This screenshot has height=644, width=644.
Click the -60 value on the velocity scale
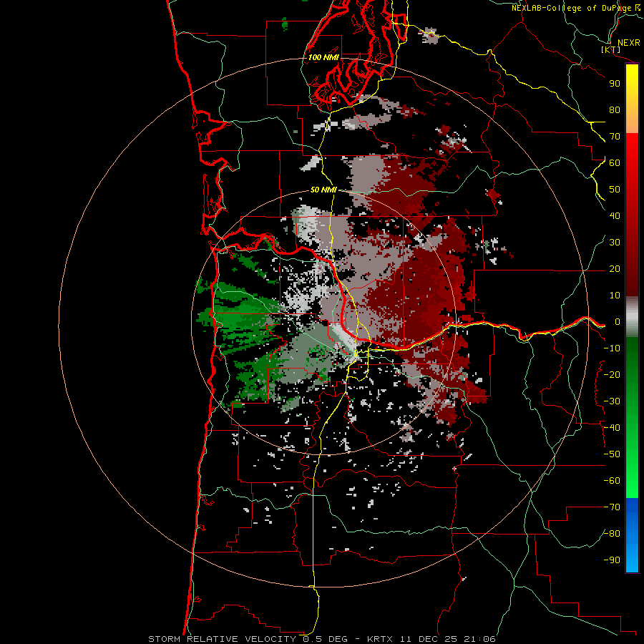click(x=612, y=481)
